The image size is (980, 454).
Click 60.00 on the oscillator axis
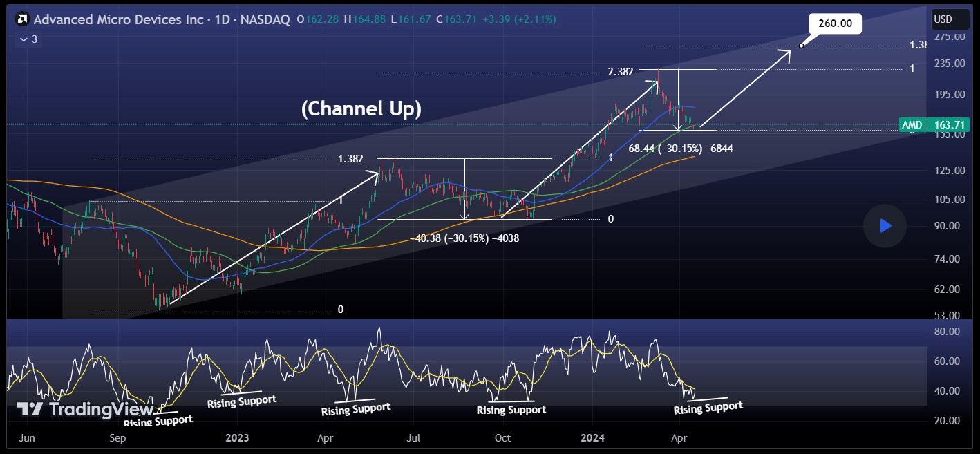click(x=947, y=361)
